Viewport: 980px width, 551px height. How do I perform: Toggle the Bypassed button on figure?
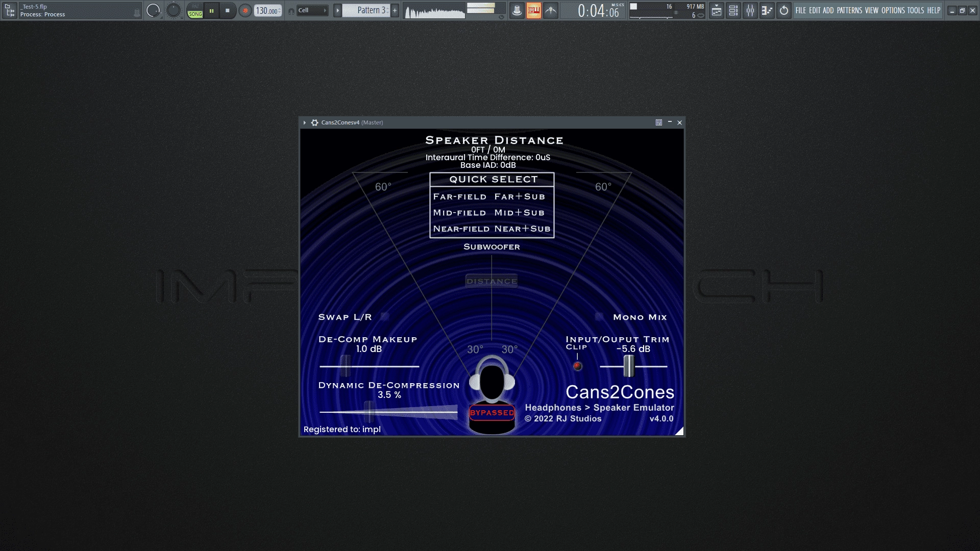pyautogui.click(x=492, y=413)
